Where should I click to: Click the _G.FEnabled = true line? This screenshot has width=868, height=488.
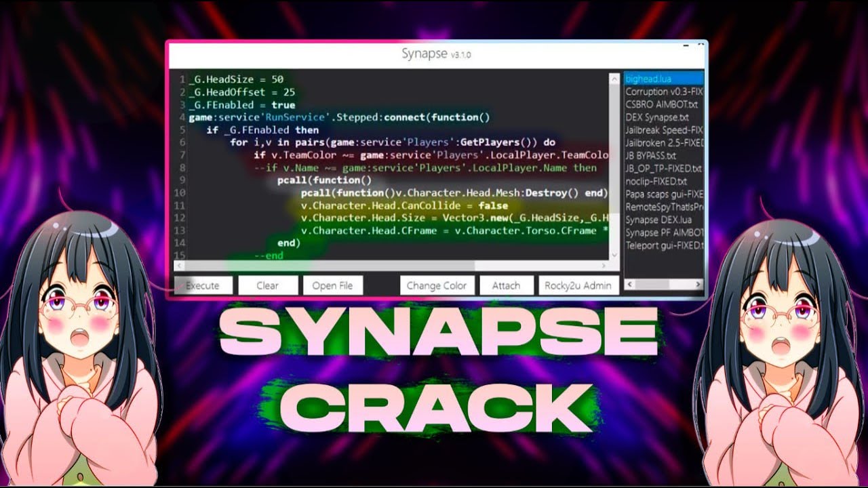coord(241,105)
